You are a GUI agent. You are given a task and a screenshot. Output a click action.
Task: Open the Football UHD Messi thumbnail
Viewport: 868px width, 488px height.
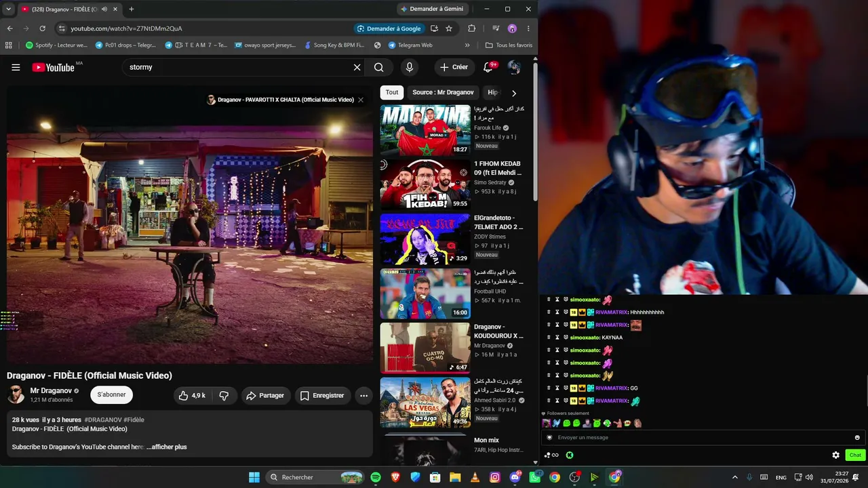tap(425, 293)
